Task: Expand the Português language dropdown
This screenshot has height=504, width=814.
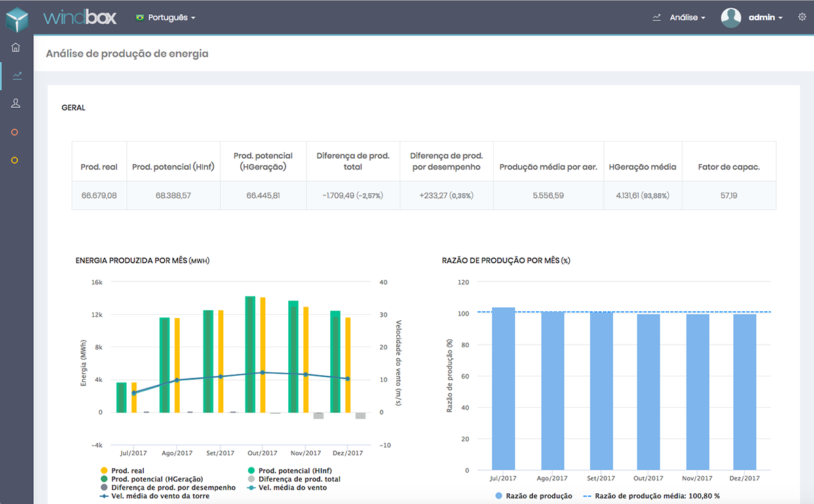Action: (x=166, y=18)
